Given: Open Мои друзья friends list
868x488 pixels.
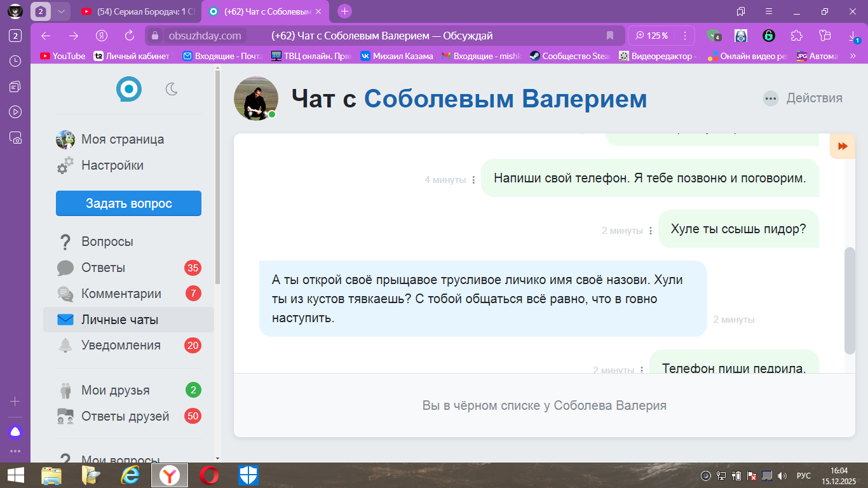Looking at the screenshot, I should [x=115, y=390].
